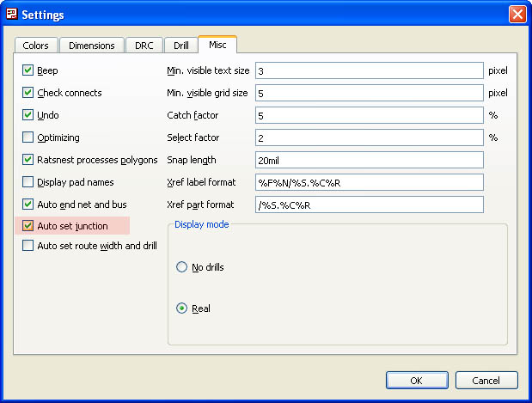
Task: Click the Cancel button
Action: [x=486, y=380]
